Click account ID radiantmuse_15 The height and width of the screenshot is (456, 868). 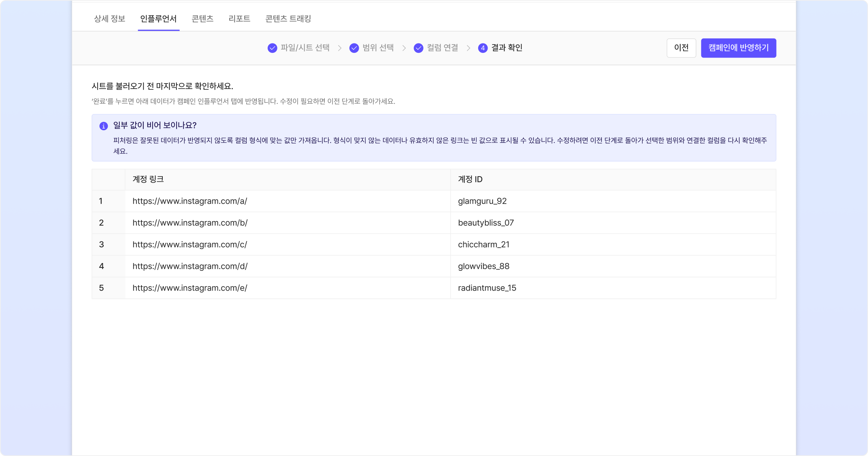pos(487,288)
